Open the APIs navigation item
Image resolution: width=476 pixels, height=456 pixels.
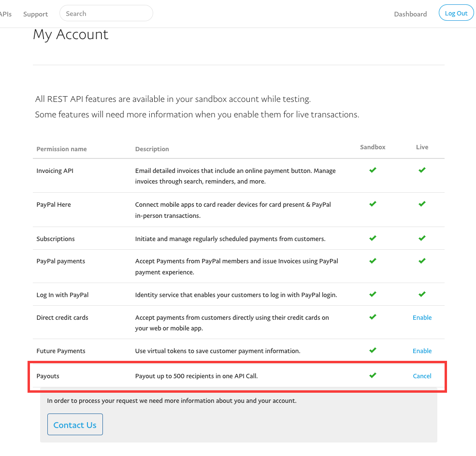coord(5,14)
